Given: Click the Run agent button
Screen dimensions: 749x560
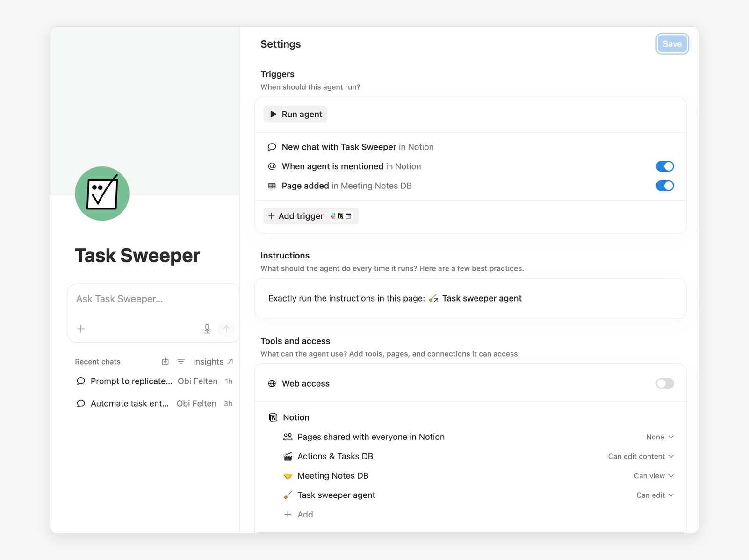Looking at the screenshot, I should [295, 114].
